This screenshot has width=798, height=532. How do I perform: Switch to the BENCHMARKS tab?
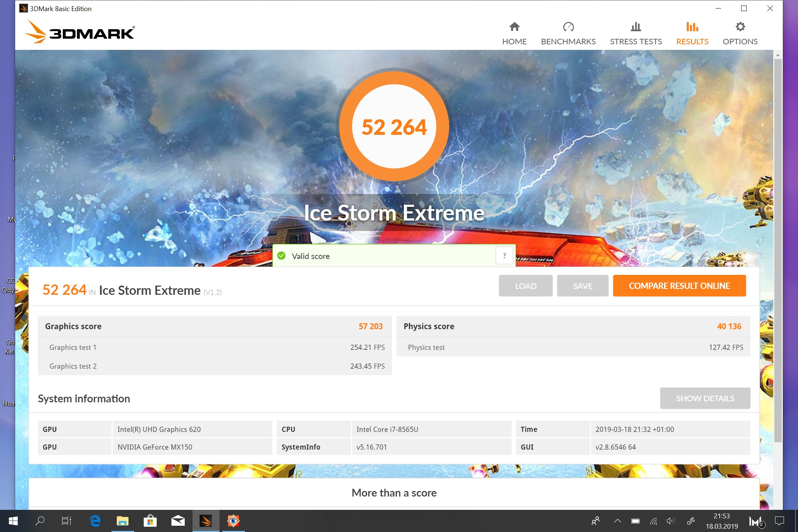click(x=568, y=33)
